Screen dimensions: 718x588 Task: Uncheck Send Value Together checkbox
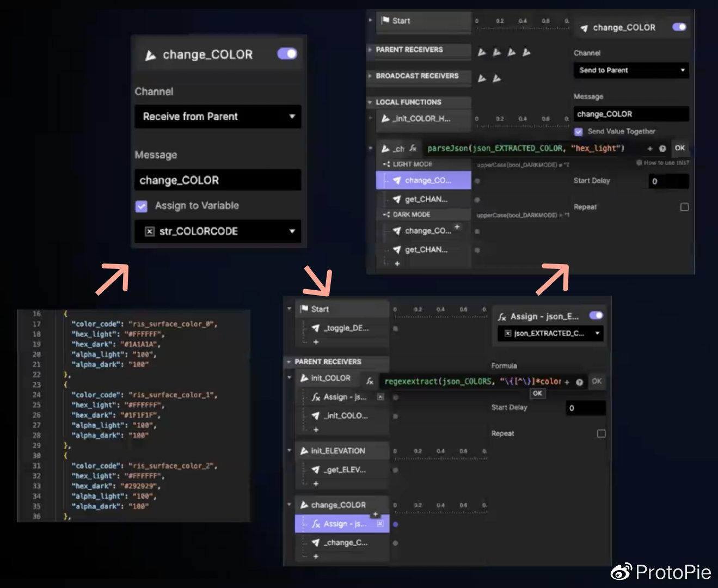click(579, 131)
